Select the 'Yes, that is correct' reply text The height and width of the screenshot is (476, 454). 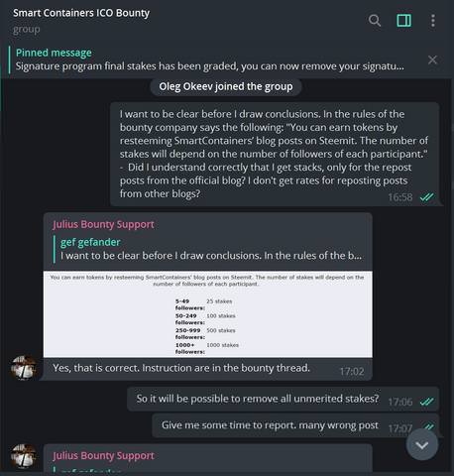[181, 368]
